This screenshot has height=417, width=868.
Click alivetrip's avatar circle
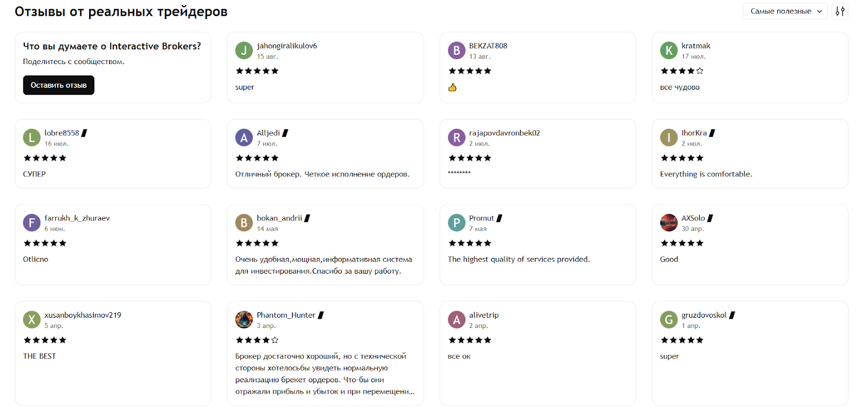456,319
